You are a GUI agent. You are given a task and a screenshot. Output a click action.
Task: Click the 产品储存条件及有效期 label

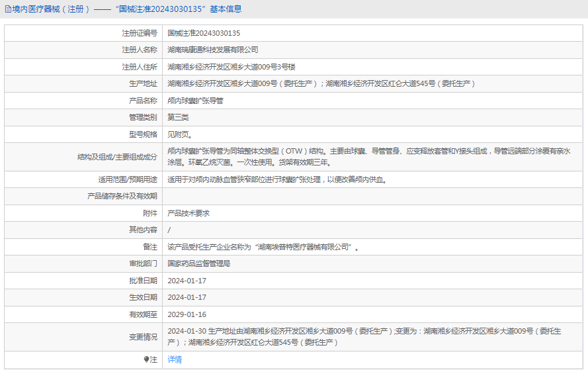click(x=122, y=196)
